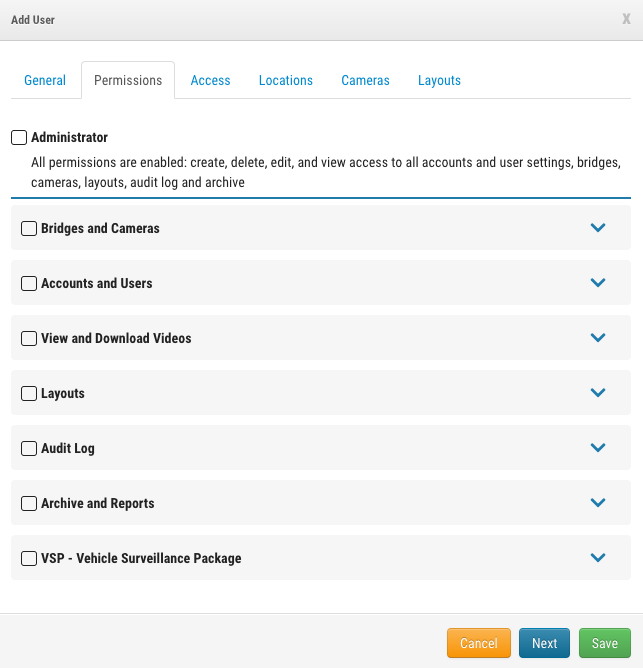Click the green Save button

pos(605,643)
